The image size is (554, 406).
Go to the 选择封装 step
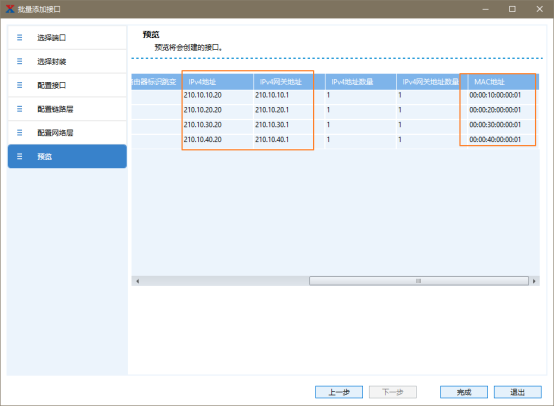tap(67, 61)
